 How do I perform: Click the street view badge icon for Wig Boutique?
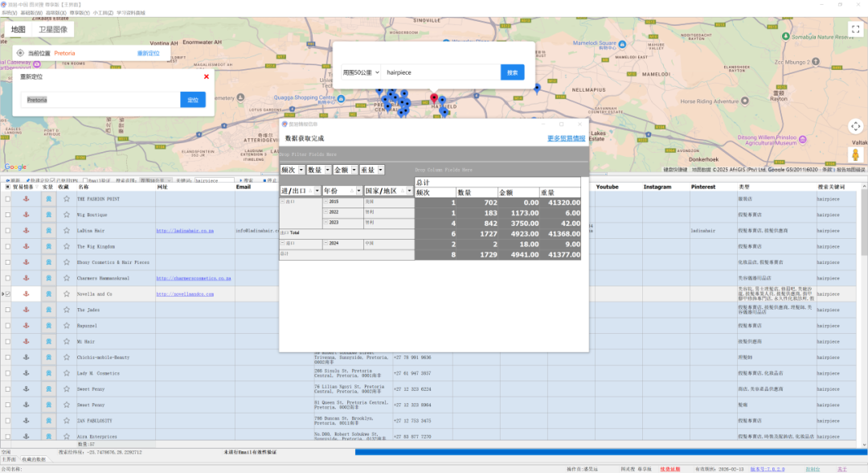(x=49, y=214)
